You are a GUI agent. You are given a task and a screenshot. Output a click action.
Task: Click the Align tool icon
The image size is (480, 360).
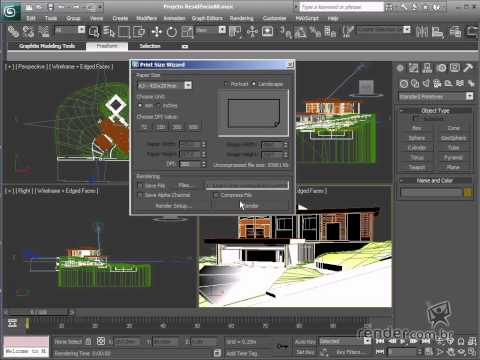(x=437, y=32)
